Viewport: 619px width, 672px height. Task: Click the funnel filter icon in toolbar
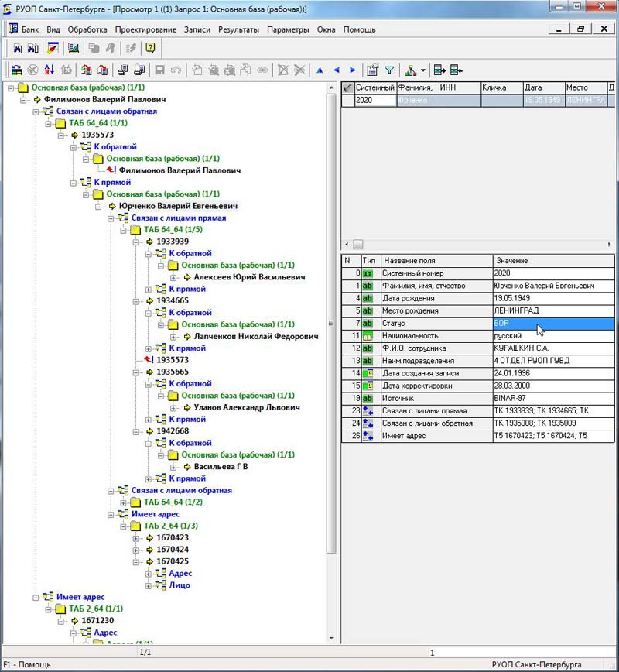point(389,70)
